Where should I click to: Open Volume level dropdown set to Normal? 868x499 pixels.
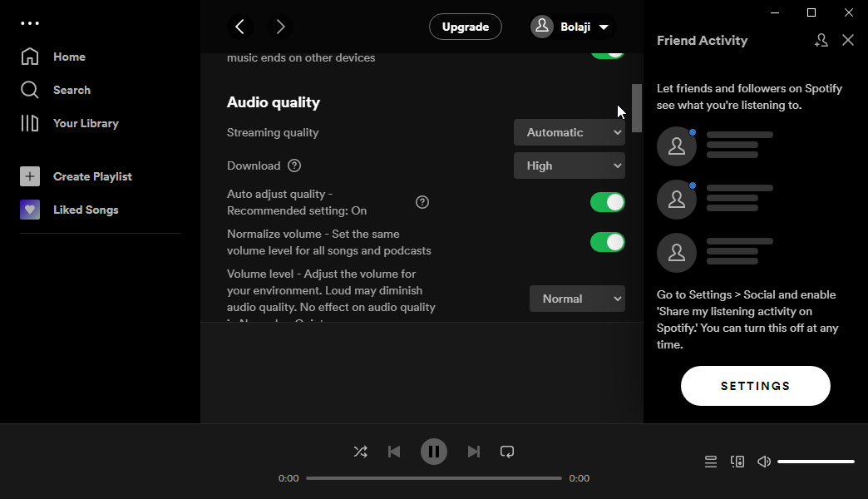click(x=577, y=299)
